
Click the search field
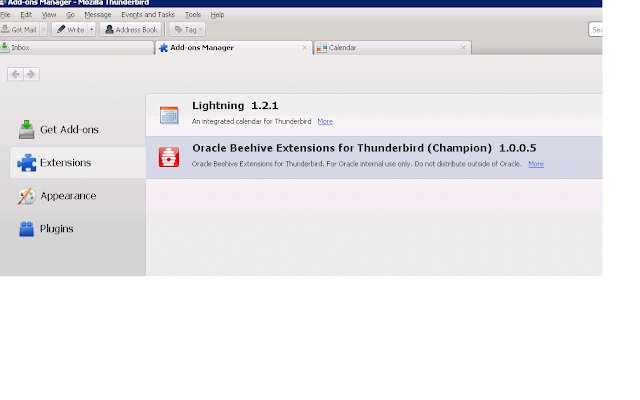tap(596, 29)
